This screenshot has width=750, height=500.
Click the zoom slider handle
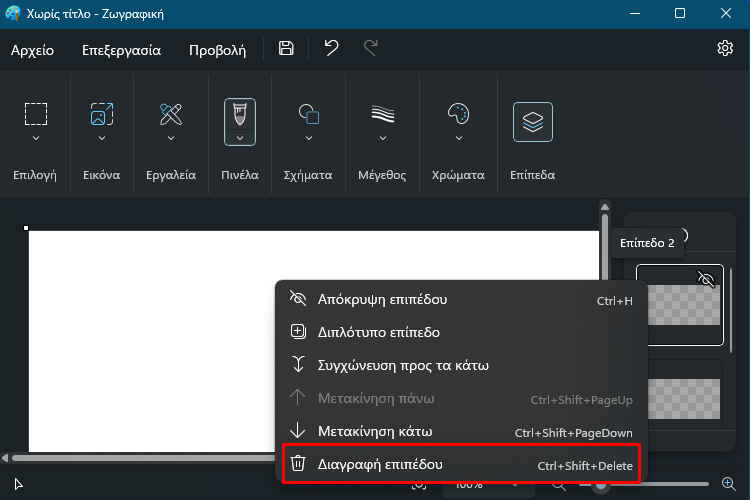point(601,485)
